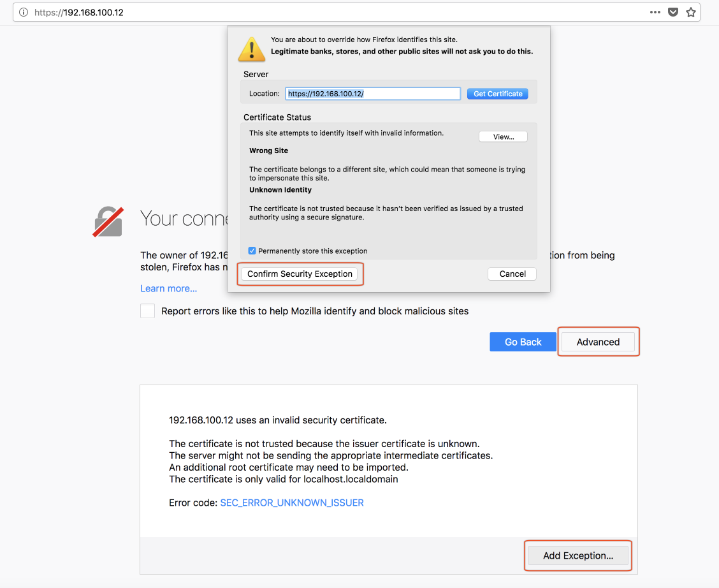
Task: Click the yellow warning triangle icon
Action: coord(251,48)
